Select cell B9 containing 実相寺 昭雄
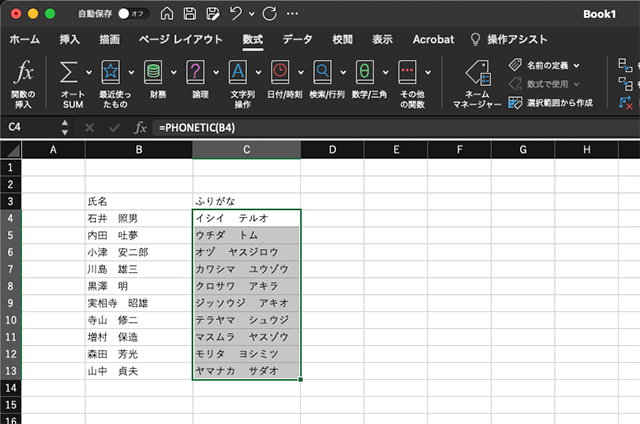This screenshot has width=640, height=424. tap(138, 302)
